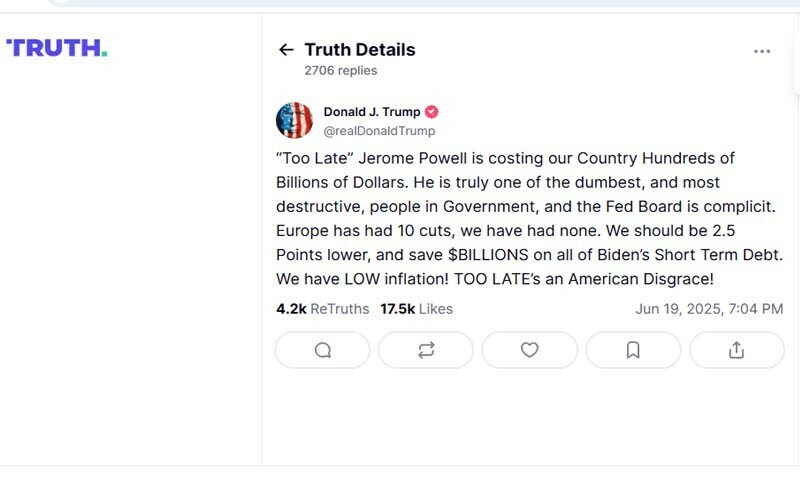
Task: Open the three-dot more options menu
Action: click(762, 51)
